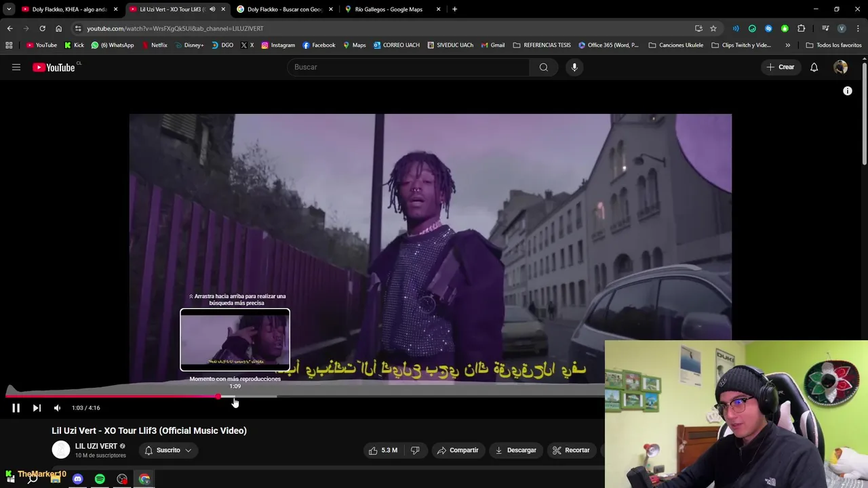The image size is (868, 488).
Task: Switch to the Doly Flackko Google search tab
Action: coord(283,9)
